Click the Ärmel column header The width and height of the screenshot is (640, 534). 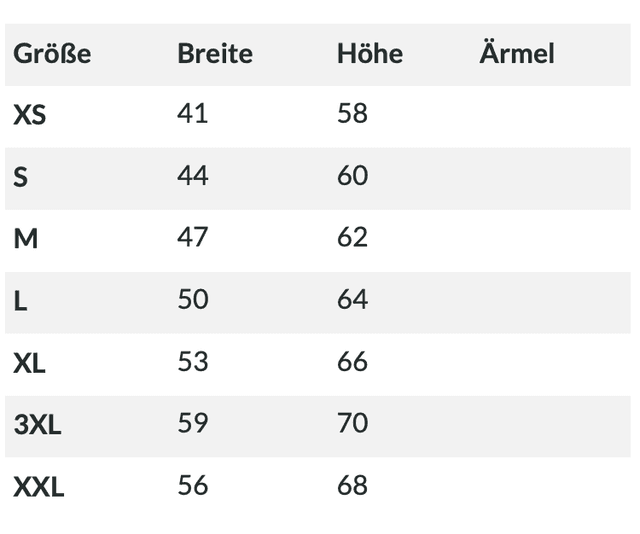coord(517,54)
